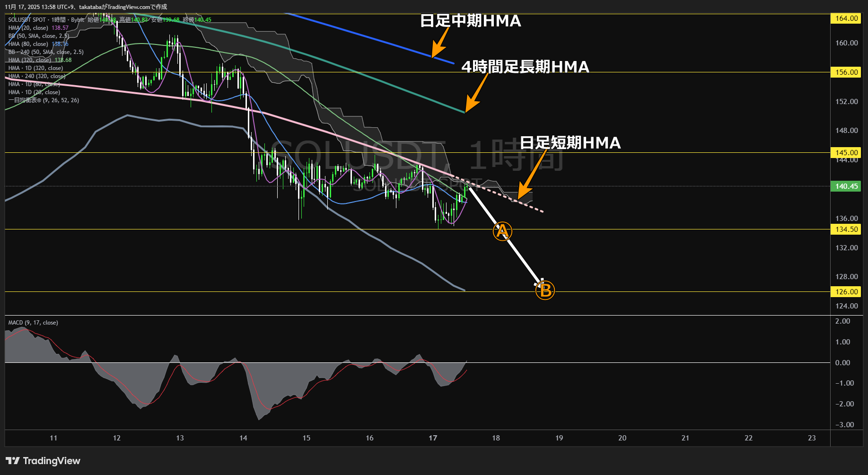
Task: Click the 152.00 price axis value
Action: [x=847, y=102]
